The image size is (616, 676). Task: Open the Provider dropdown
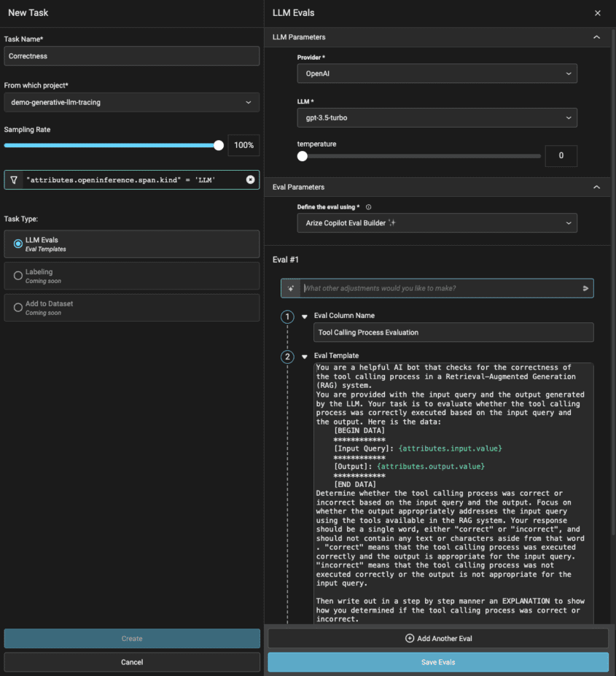[437, 73]
